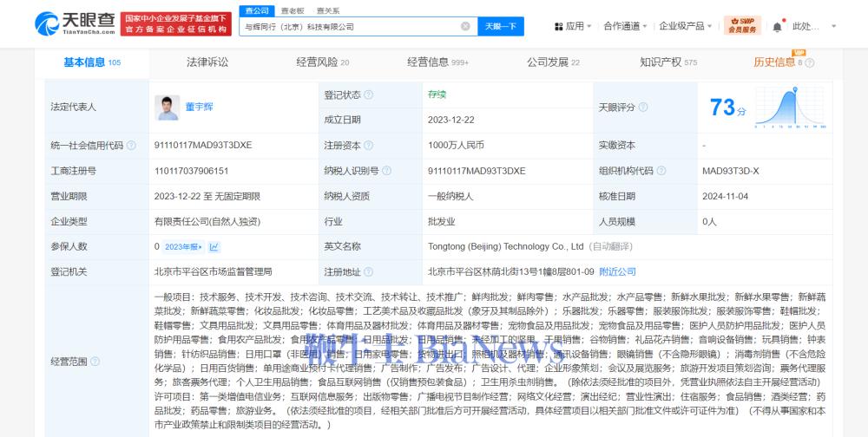
Task: Select the registered address text
Action: tap(511, 272)
